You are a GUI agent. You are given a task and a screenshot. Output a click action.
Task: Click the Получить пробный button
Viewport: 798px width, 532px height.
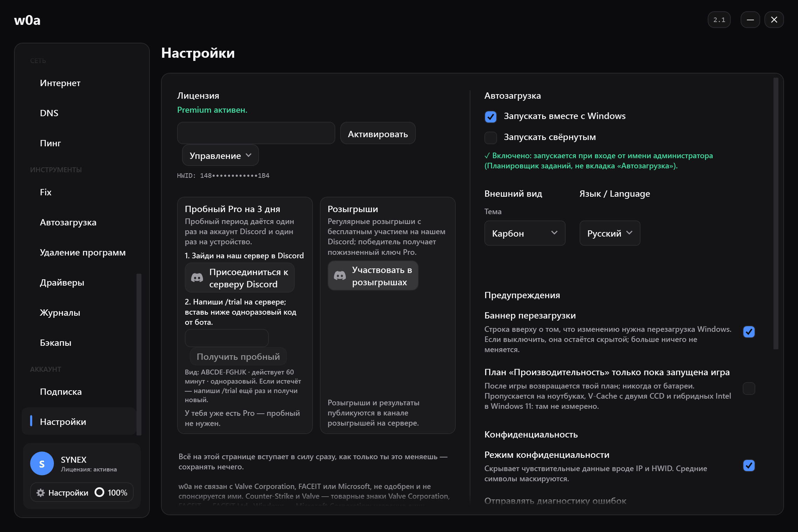point(238,357)
